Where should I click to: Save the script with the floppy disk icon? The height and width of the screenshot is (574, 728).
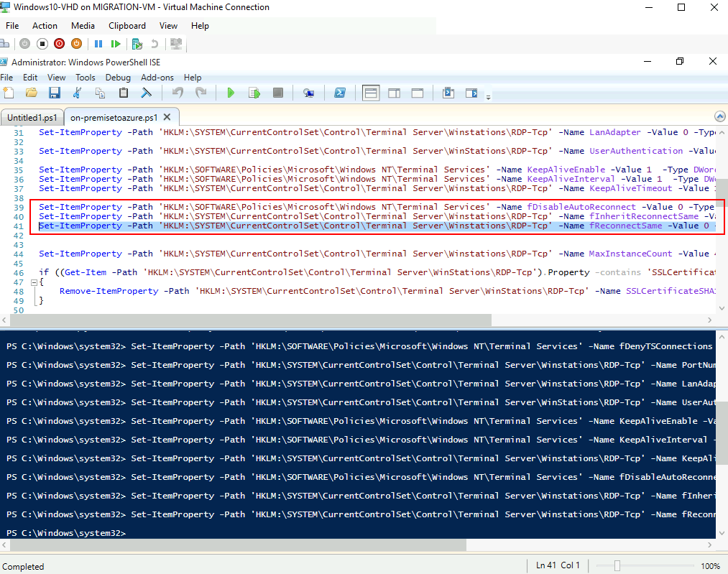pyautogui.click(x=55, y=93)
